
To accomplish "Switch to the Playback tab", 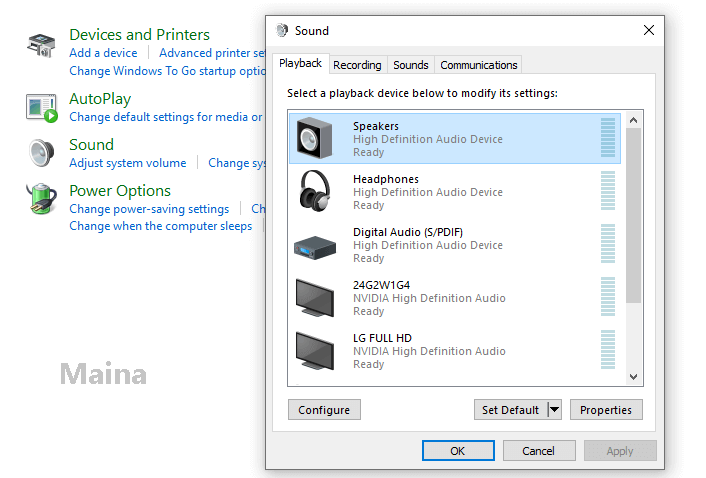I will [300, 63].
